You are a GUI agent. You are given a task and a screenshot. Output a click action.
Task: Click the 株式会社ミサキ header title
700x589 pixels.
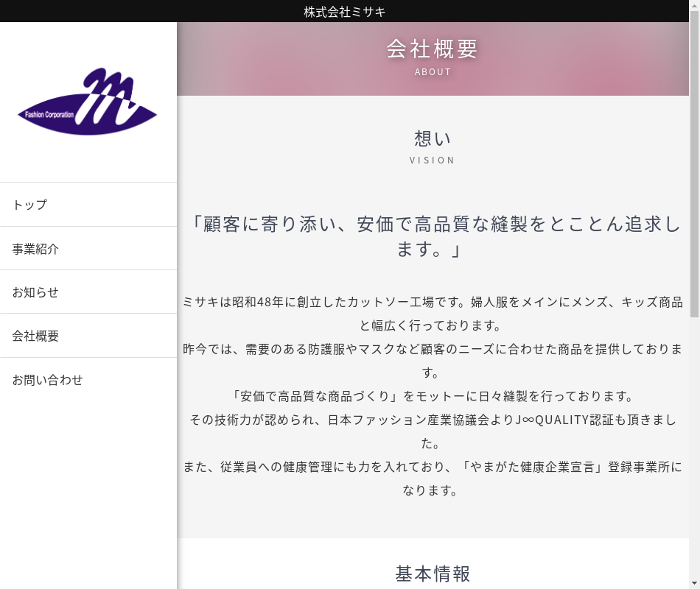pos(344,12)
